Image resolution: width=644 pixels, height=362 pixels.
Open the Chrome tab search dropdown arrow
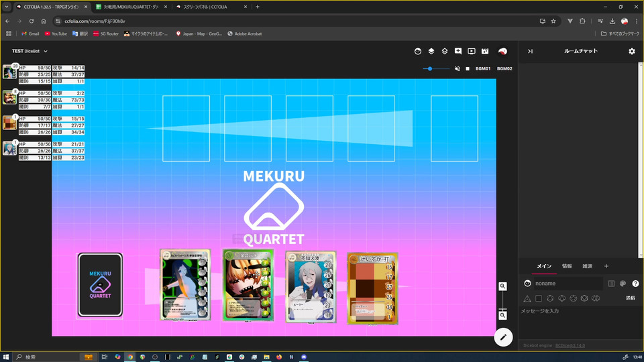pos(7,7)
